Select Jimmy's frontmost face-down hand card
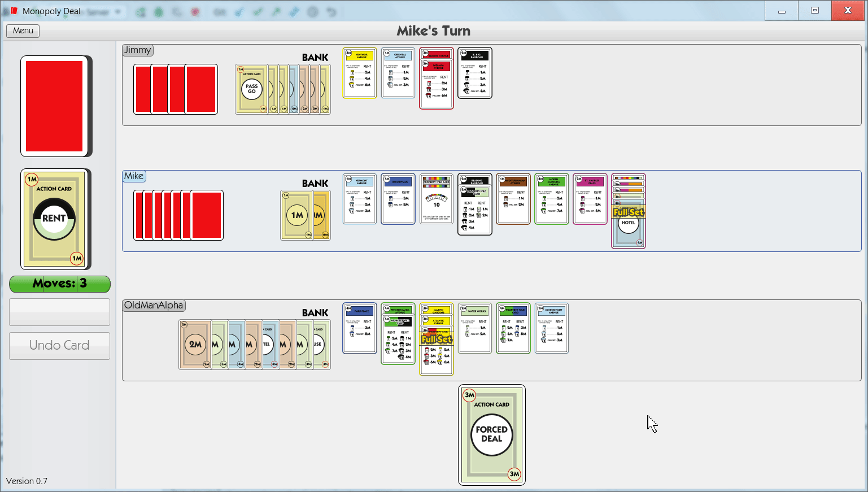The width and height of the screenshot is (868, 492). point(201,89)
